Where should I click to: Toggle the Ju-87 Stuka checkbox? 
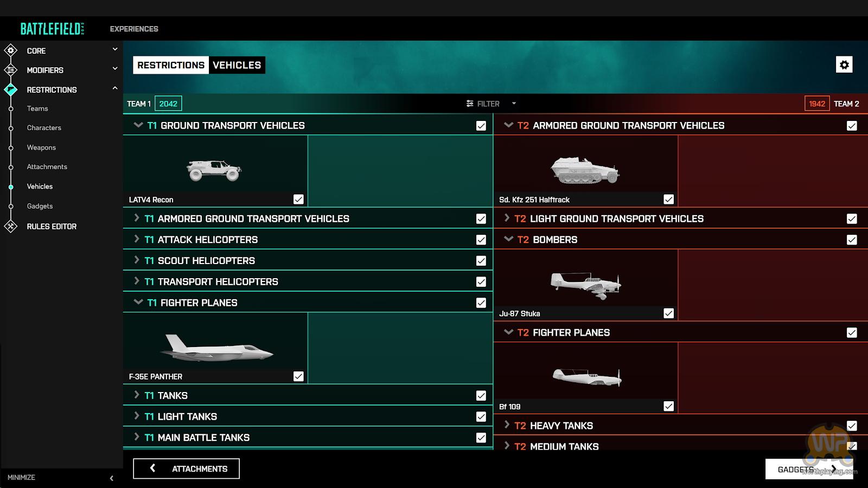(x=668, y=313)
